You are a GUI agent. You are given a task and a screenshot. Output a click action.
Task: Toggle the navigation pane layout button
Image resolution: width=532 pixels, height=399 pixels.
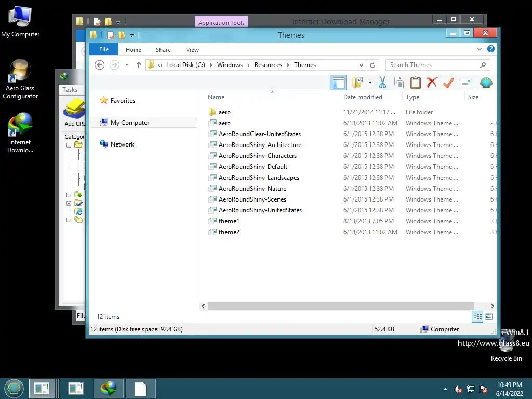tap(338, 83)
